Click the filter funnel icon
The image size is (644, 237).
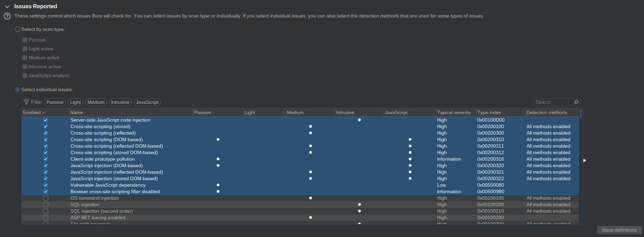26,102
